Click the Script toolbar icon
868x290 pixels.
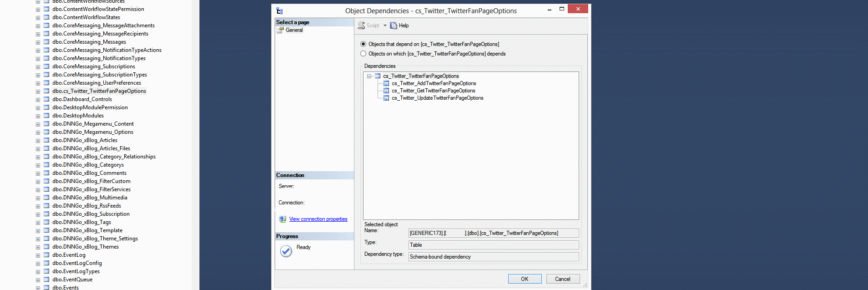point(361,25)
